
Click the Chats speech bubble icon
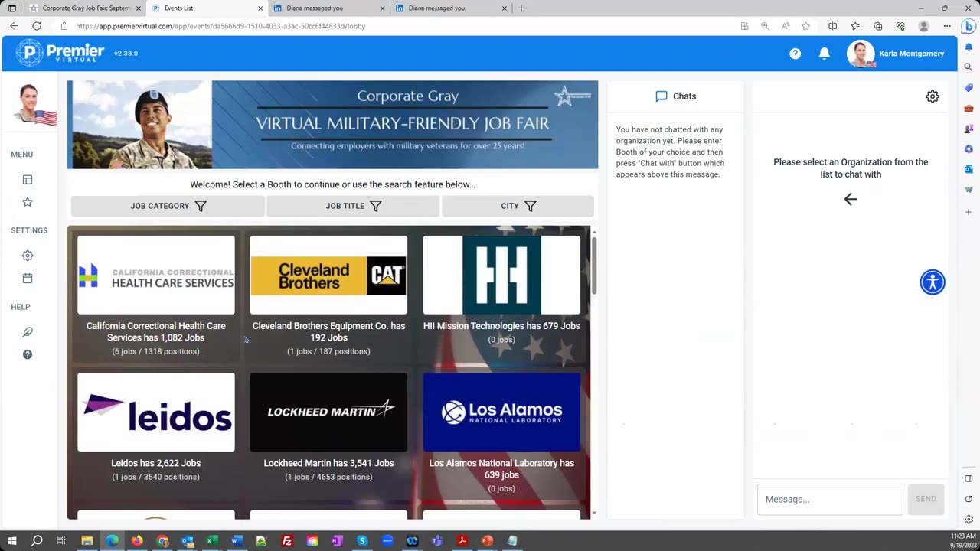point(661,96)
